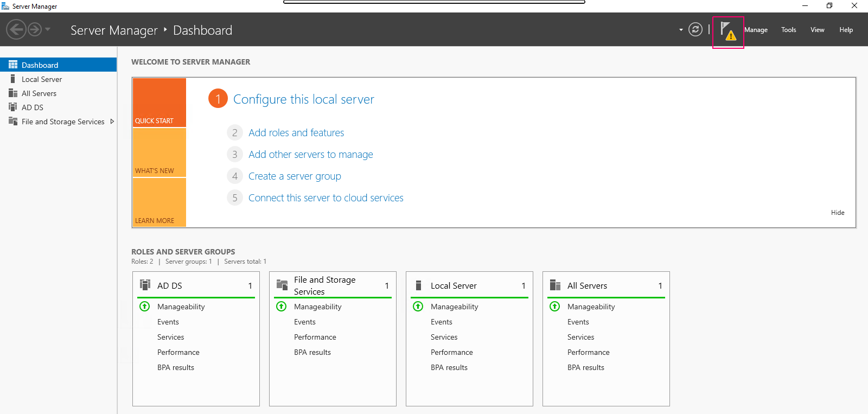Click All Servers Manageability status icon

tap(555, 306)
